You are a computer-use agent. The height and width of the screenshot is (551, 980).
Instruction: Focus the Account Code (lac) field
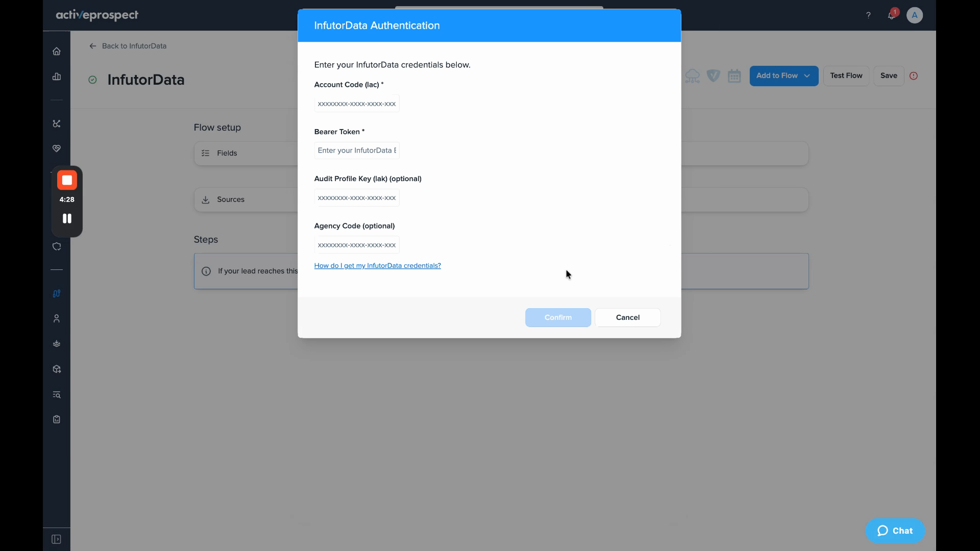pyautogui.click(x=357, y=104)
